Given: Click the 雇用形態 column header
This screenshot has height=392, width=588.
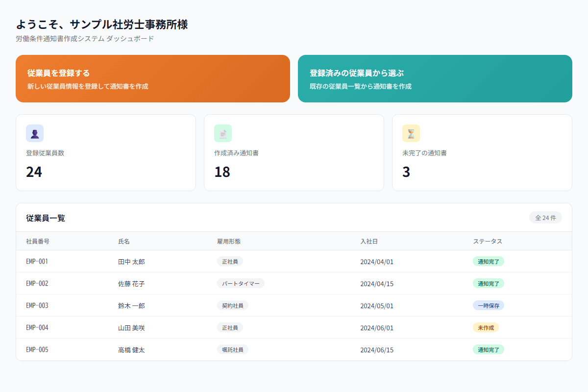Looking at the screenshot, I should pos(229,242).
